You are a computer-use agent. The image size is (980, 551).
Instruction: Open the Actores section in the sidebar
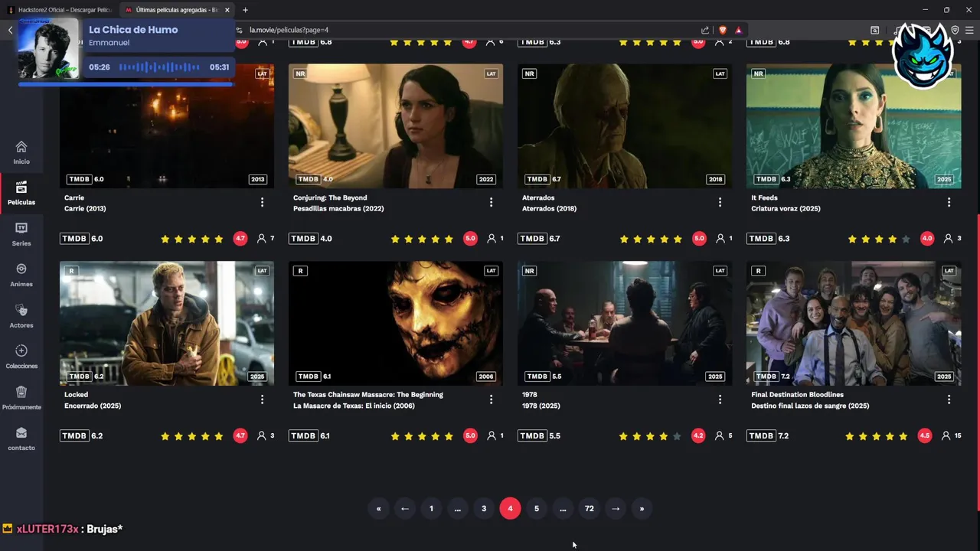pyautogui.click(x=21, y=315)
